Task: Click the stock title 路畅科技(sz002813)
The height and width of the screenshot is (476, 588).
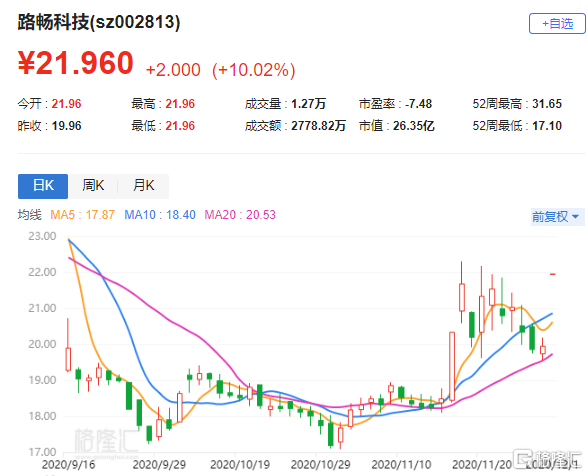Action: click(99, 22)
